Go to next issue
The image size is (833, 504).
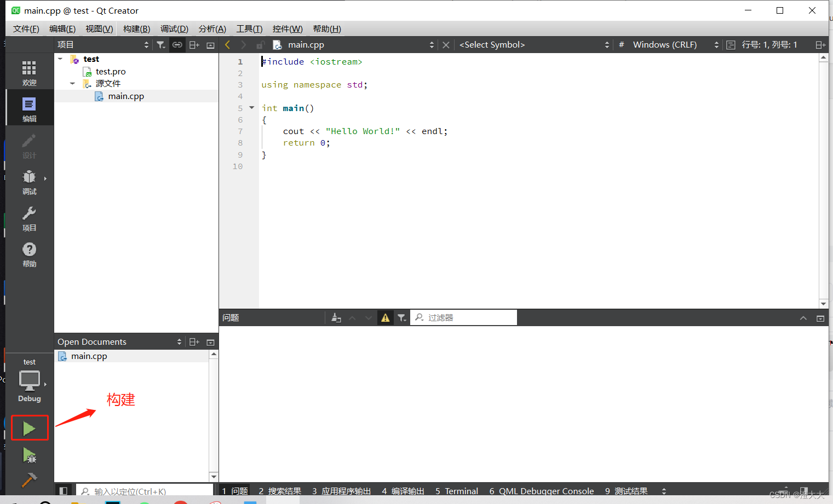click(369, 318)
